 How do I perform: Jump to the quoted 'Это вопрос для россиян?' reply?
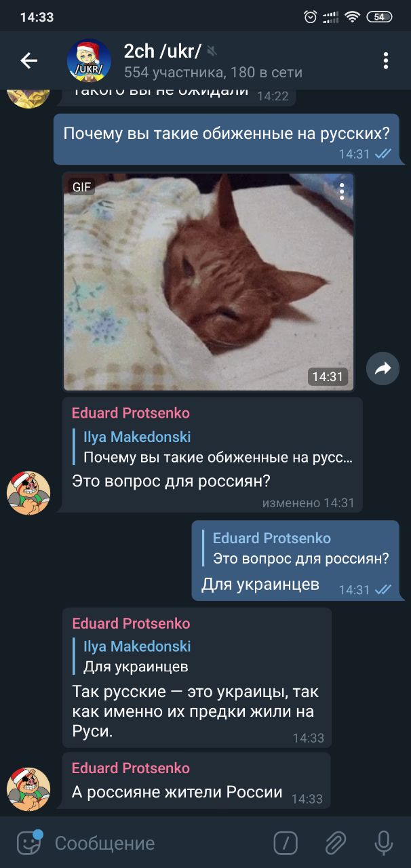pos(296,548)
